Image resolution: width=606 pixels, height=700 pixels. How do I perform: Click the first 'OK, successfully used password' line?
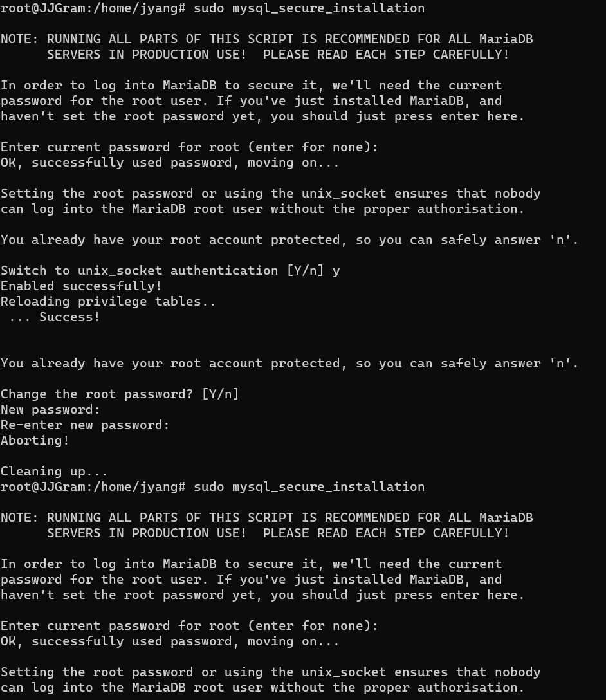click(170, 163)
